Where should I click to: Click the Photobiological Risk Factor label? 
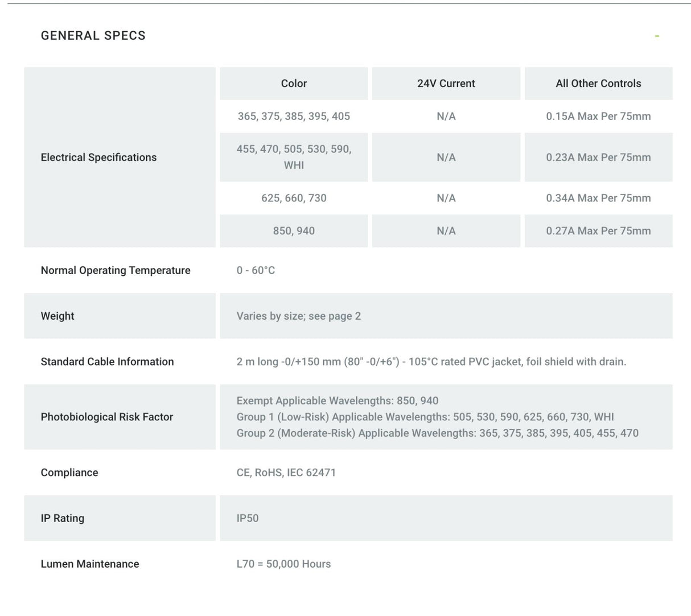pyautogui.click(x=107, y=417)
